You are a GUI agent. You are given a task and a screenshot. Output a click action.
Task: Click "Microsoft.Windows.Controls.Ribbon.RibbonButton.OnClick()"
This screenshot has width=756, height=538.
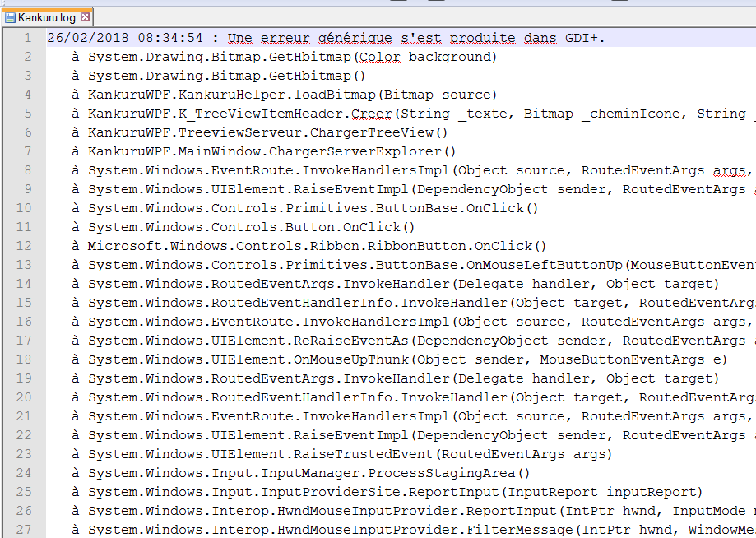[317, 246]
